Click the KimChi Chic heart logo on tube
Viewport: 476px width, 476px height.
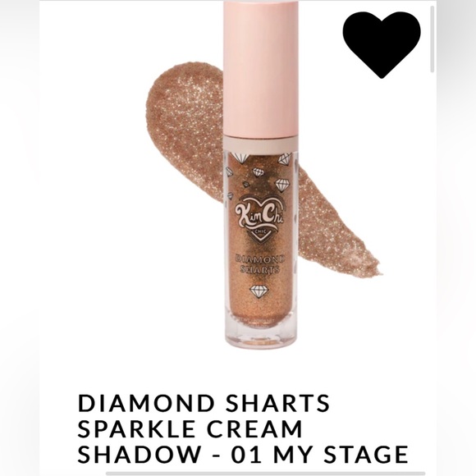tap(260, 217)
